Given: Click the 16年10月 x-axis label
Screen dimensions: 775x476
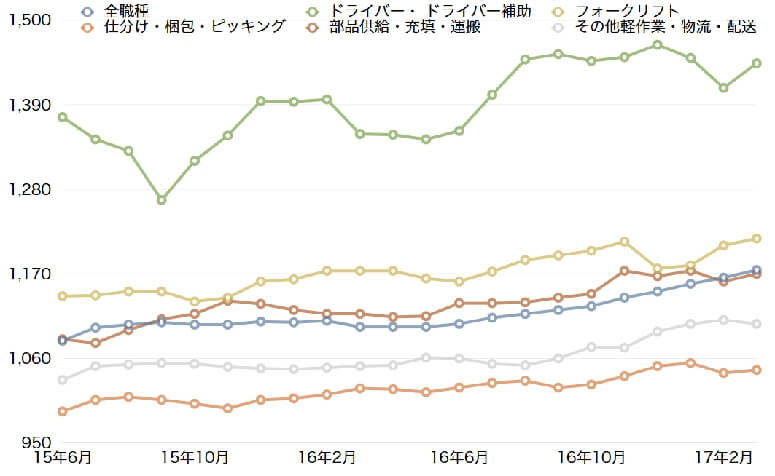Looking at the screenshot, I should coord(591,457).
